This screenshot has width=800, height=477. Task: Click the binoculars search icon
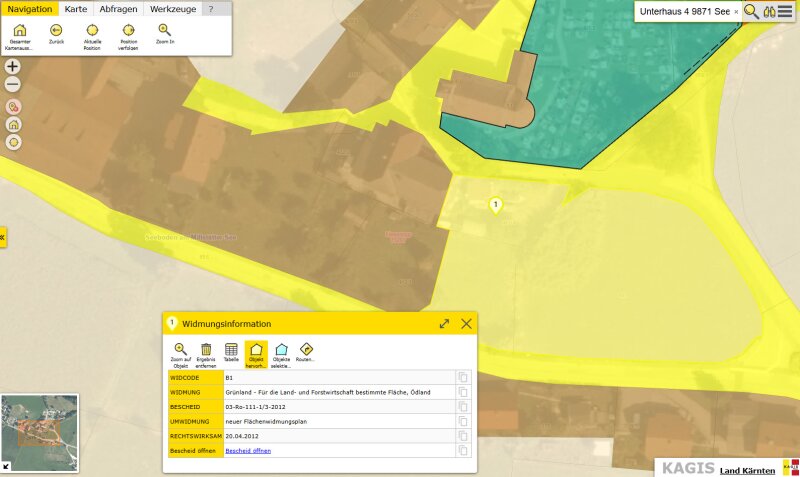tap(768, 12)
